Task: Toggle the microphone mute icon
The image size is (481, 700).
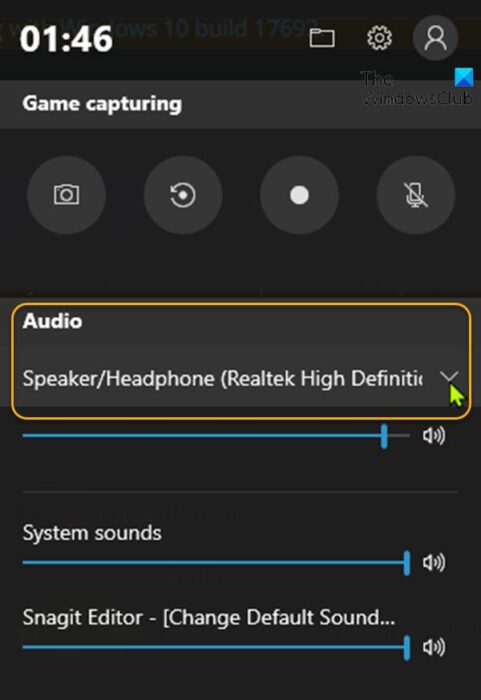Action: coord(416,195)
